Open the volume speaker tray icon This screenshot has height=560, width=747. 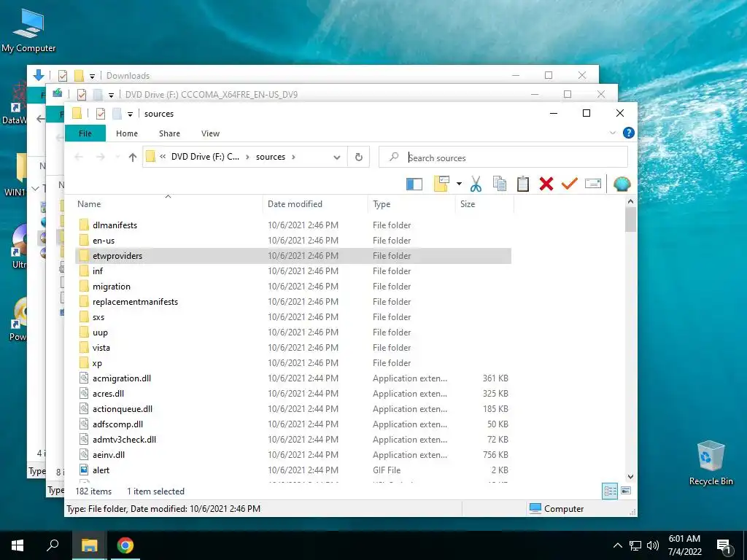pyautogui.click(x=653, y=545)
